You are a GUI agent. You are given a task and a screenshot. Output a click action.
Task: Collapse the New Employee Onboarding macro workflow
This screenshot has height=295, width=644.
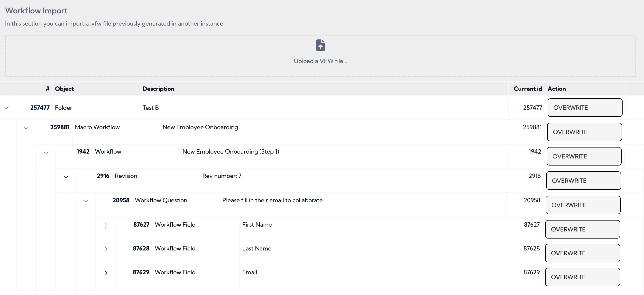pyautogui.click(x=26, y=128)
